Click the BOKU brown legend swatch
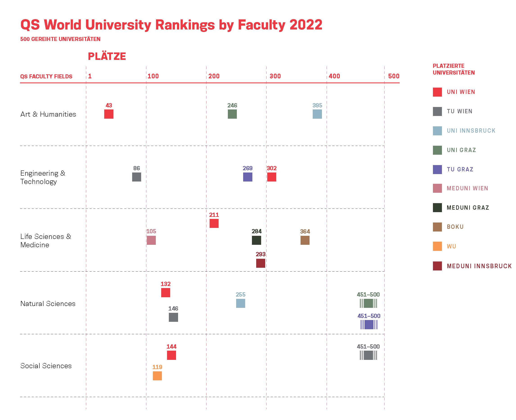516x420 pixels. pyautogui.click(x=437, y=227)
